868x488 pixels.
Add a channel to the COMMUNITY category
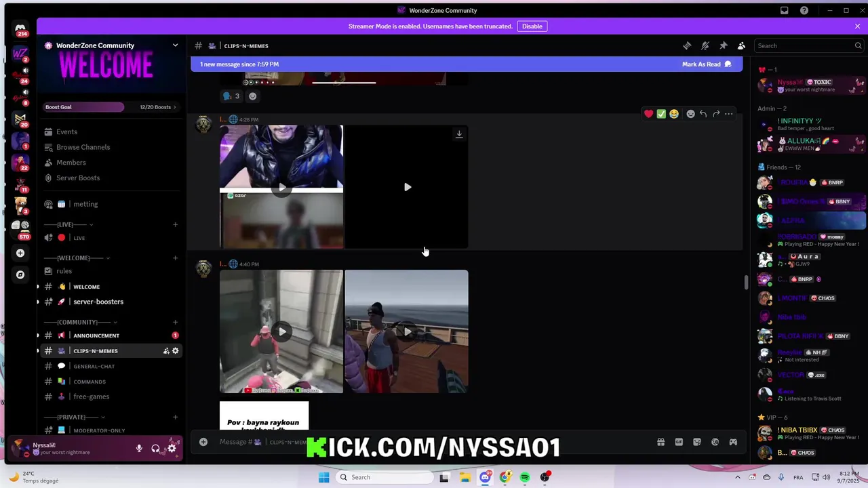[175, 322]
